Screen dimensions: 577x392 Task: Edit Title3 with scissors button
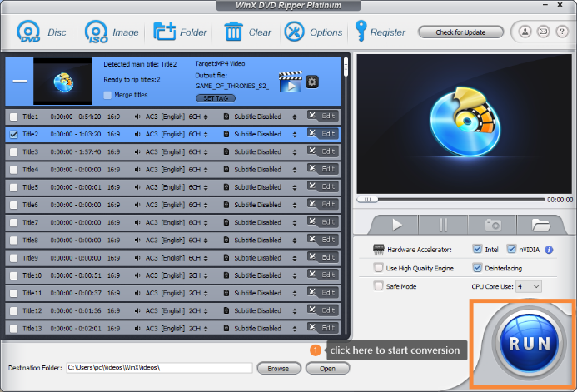[x=323, y=151]
